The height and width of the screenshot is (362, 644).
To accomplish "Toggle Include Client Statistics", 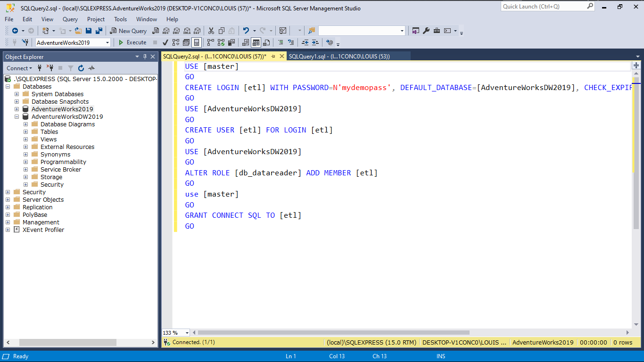I will [231, 42].
